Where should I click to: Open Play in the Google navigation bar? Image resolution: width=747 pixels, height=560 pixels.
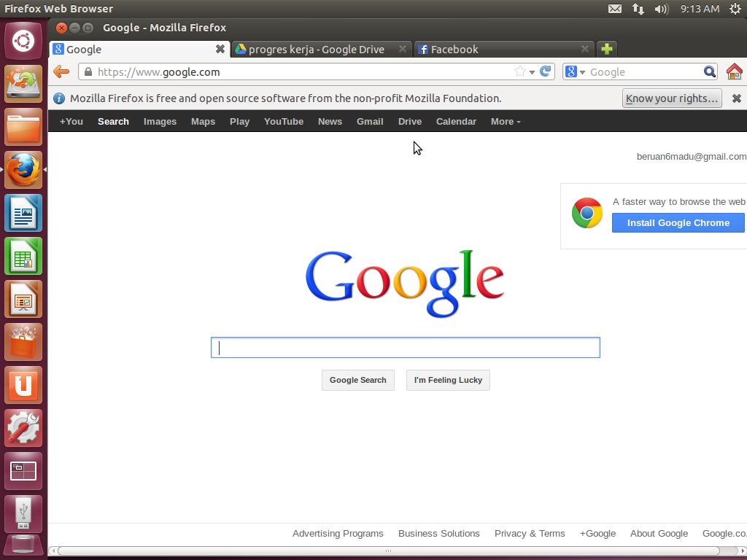click(239, 122)
